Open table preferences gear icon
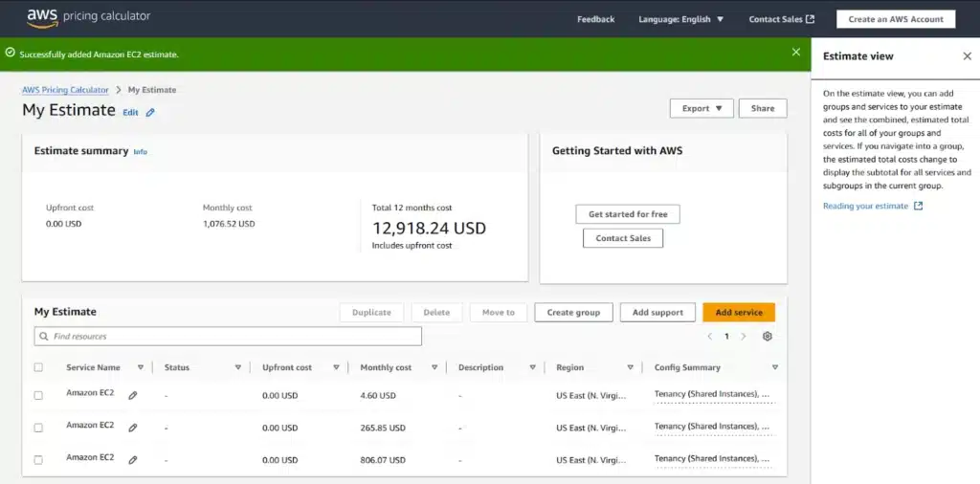The width and height of the screenshot is (980, 484). tap(768, 336)
